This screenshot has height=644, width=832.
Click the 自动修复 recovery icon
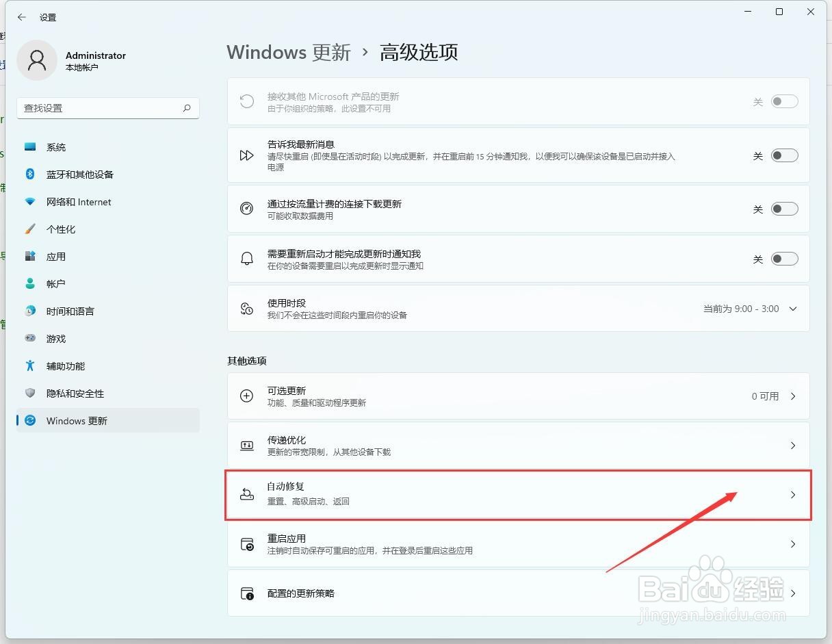click(x=247, y=494)
